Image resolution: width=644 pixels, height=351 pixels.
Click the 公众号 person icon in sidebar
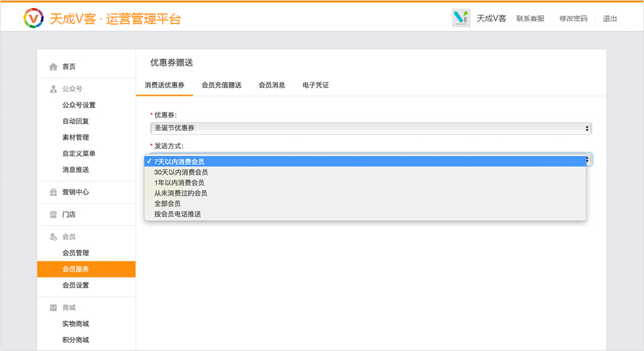click(54, 89)
